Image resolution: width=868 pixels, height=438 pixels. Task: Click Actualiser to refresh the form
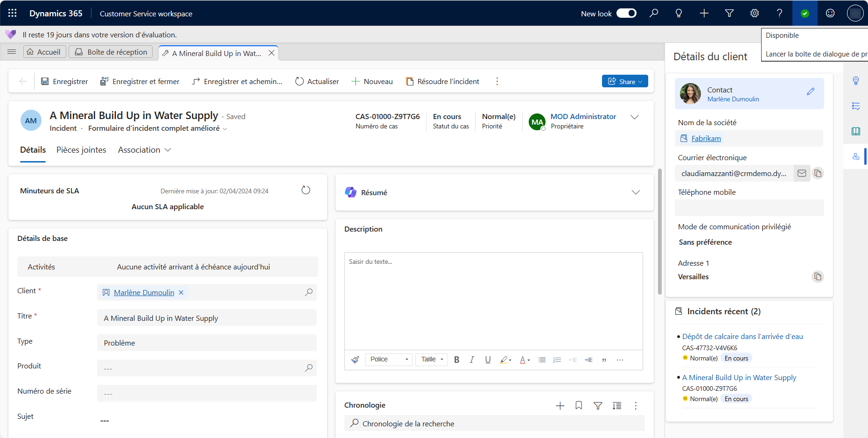pos(317,81)
